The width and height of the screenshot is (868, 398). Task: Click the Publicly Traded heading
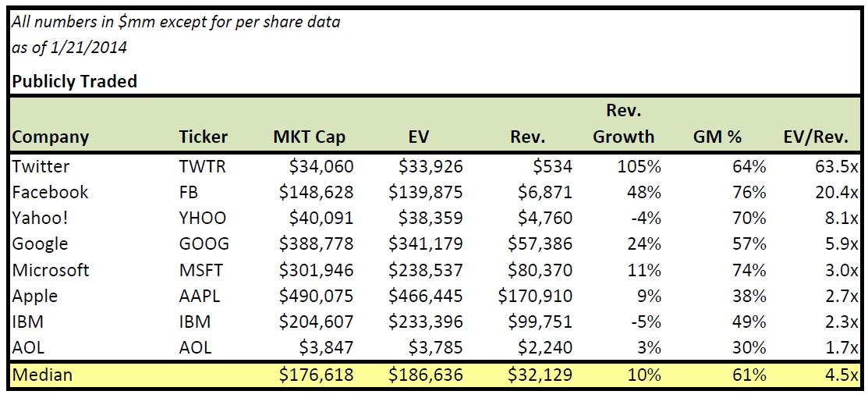74,81
